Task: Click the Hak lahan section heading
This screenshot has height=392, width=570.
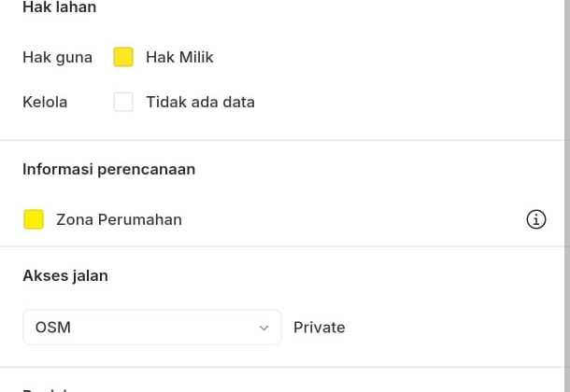Action: point(60,7)
